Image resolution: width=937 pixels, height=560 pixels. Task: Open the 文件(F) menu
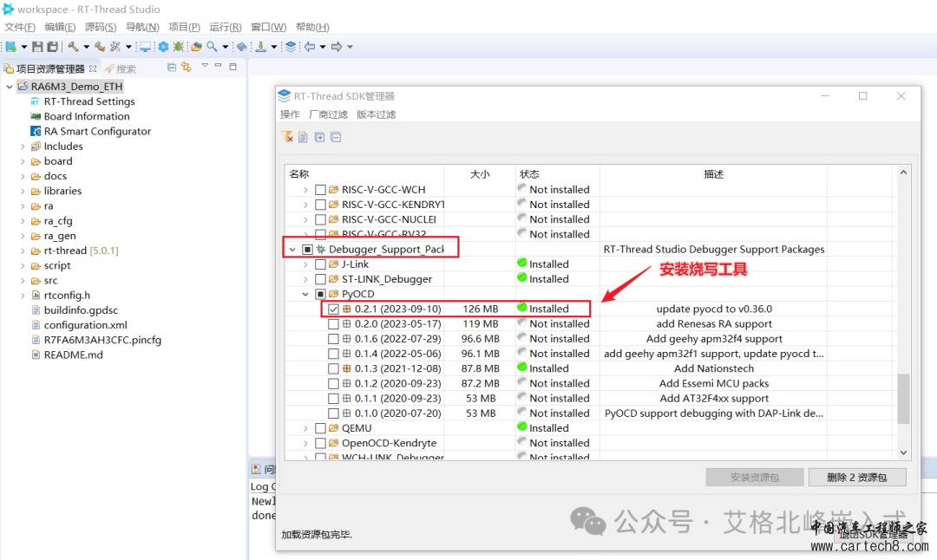pos(20,27)
